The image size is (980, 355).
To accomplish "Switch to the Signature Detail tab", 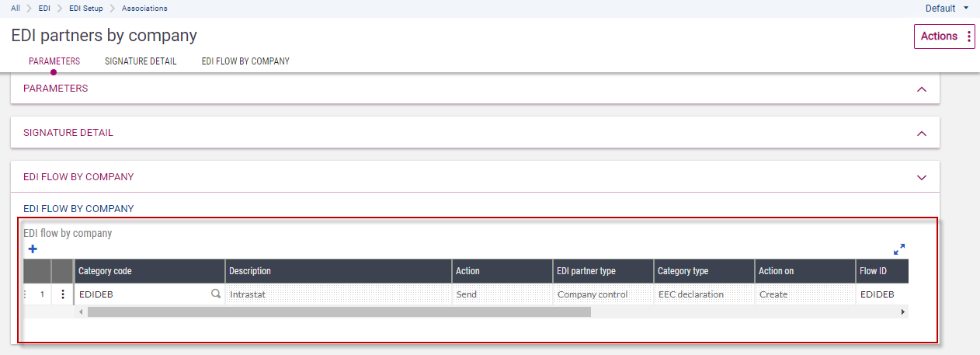I will (x=141, y=61).
